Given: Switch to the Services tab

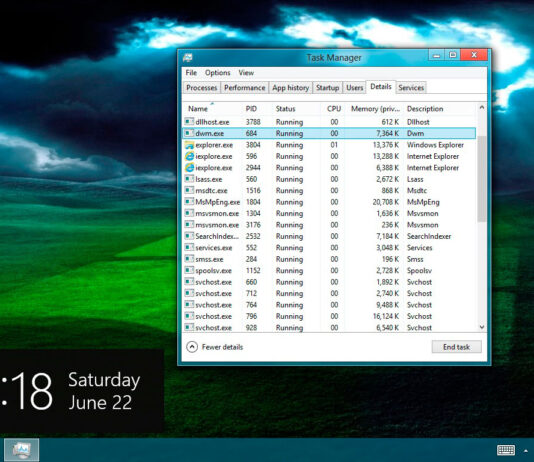Looking at the screenshot, I should tap(411, 88).
